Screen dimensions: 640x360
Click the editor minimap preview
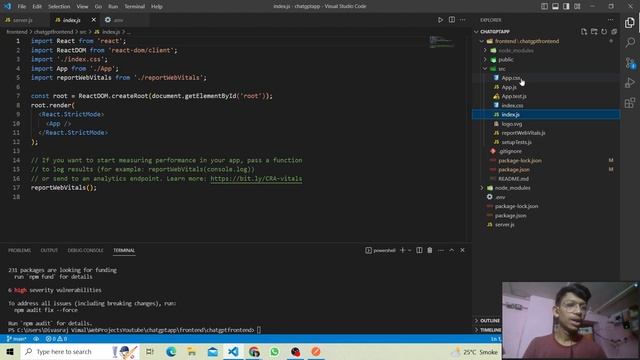tap(441, 42)
